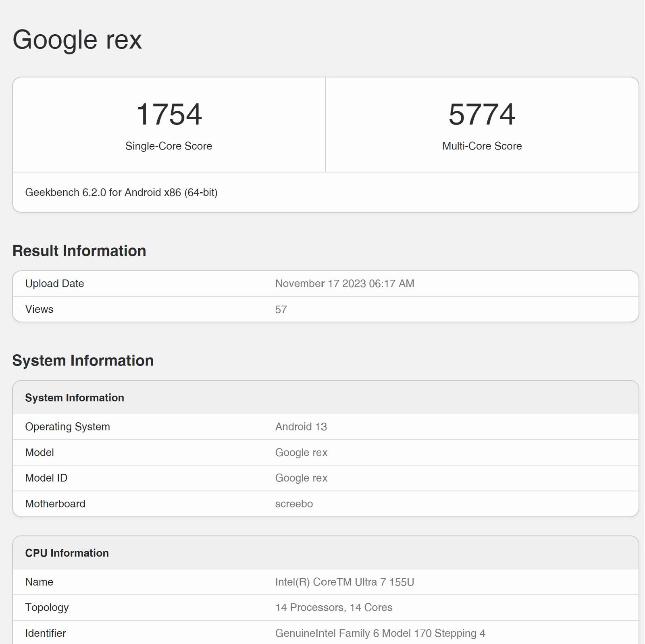Select the Intel Core Ultra 7 155U name
The height and width of the screenshot is (644, 645).
coord(344,582)
